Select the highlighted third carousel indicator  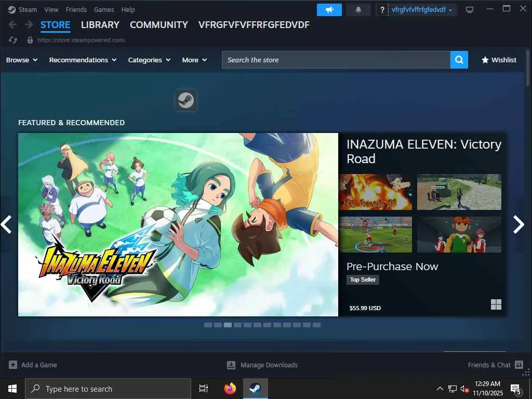coord(228,325)
